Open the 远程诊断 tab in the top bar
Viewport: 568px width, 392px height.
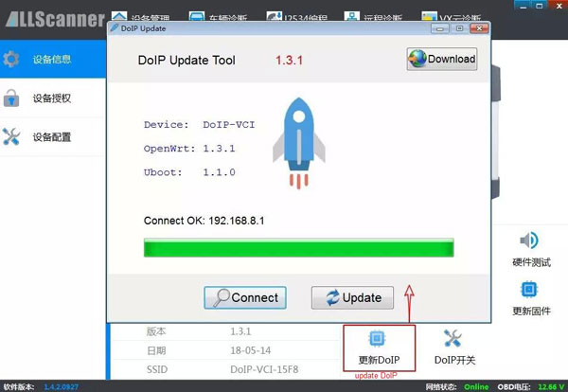point(373,17)
